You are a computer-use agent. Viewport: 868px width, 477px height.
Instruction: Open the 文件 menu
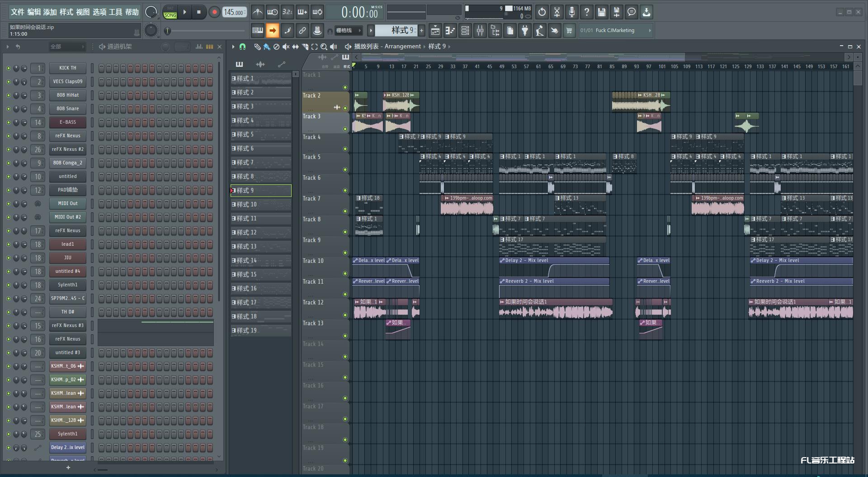tap(18, 12)
